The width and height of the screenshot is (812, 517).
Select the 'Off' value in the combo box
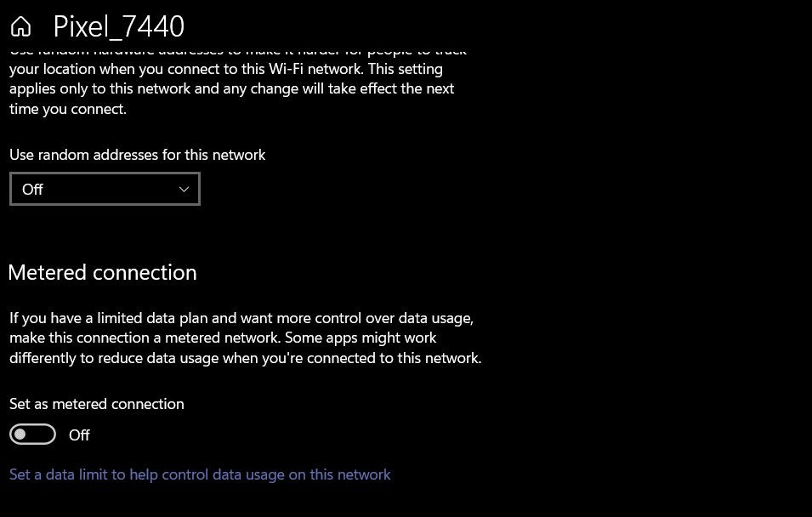click(x=33, y=189)
